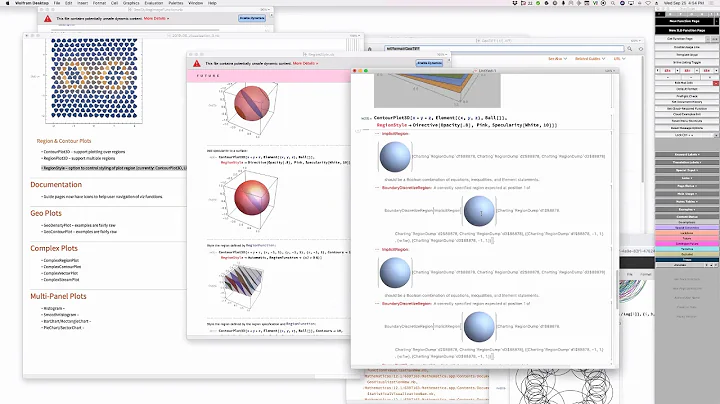
Task: Select the light purple style swatch
Action: 686,228
